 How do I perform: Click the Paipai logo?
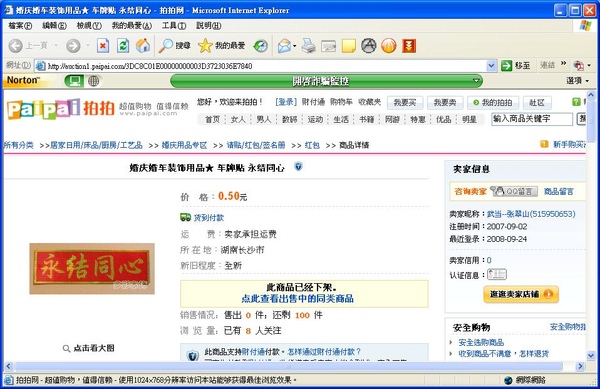(60, 109)
